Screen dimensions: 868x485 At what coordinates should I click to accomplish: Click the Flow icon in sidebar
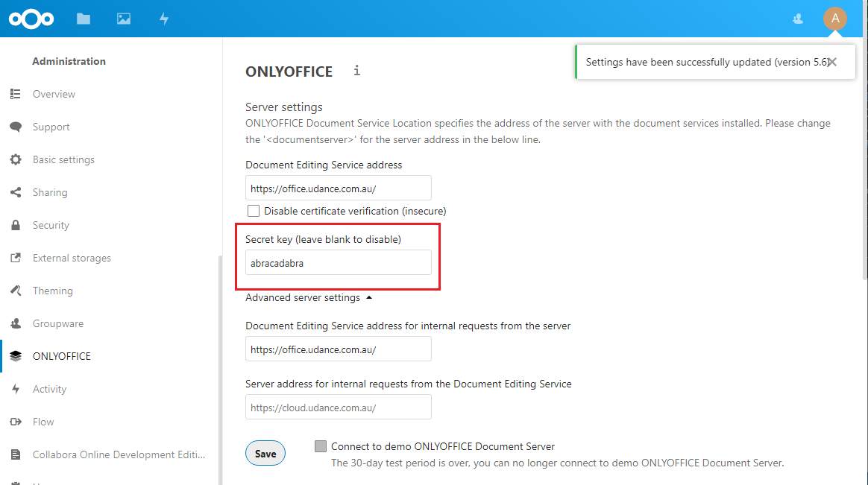[16, 422]
